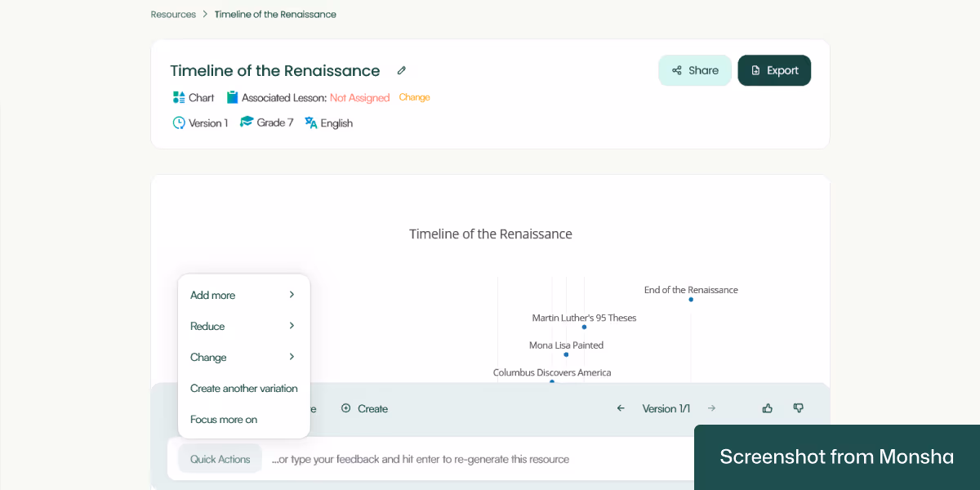Click the thumbs up icon

coord(768,408)
